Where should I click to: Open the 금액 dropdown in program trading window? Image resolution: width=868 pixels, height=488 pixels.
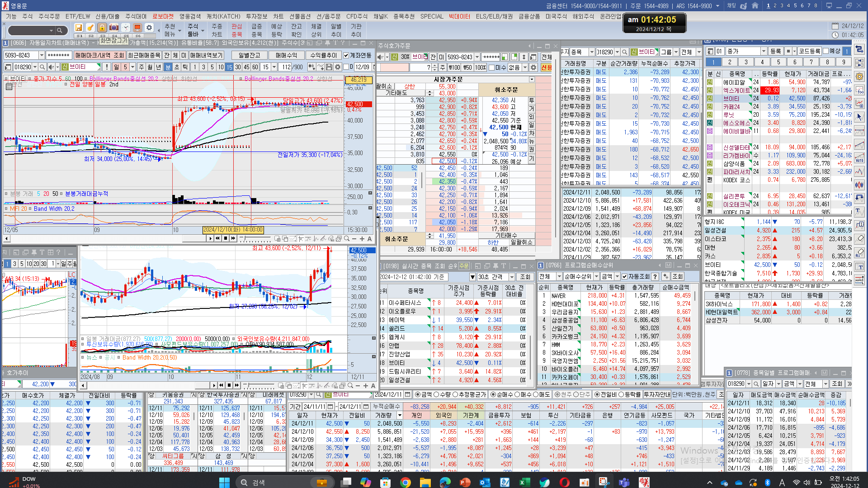tap(617, 276)
